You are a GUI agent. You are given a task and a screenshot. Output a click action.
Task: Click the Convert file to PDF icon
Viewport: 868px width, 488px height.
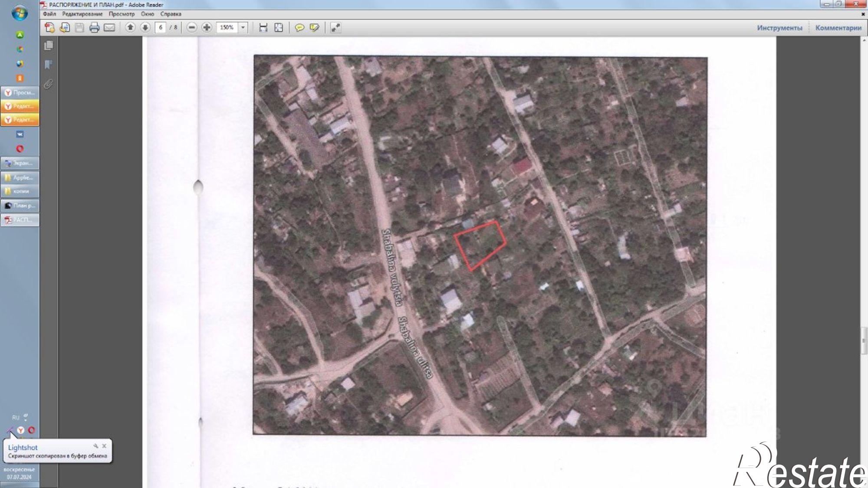(65, 28)
